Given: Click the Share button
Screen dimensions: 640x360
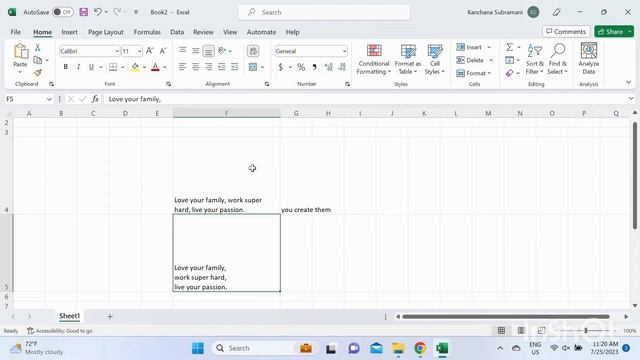Looking at the screenshot, I should [610, 31].
